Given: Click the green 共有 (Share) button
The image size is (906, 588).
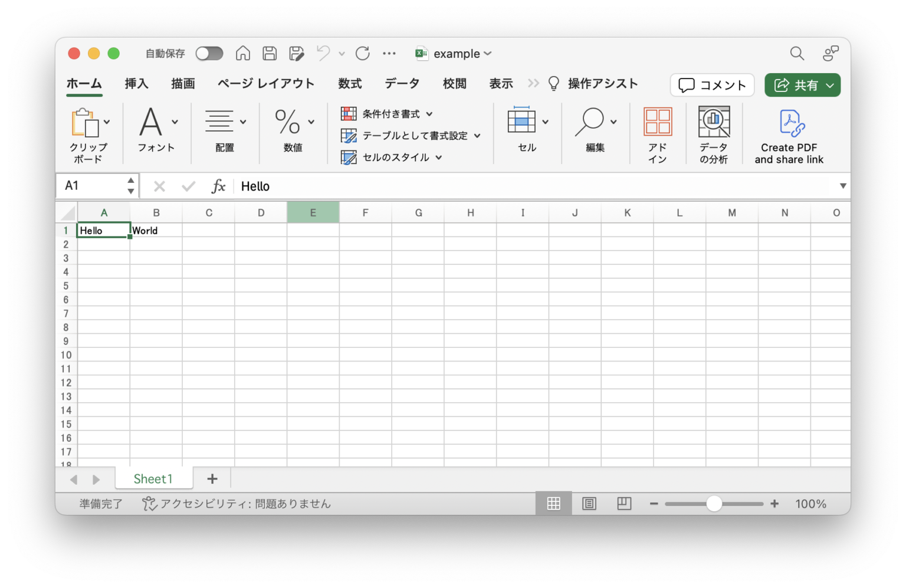Looking at the screenshot, I should point(802,85).
